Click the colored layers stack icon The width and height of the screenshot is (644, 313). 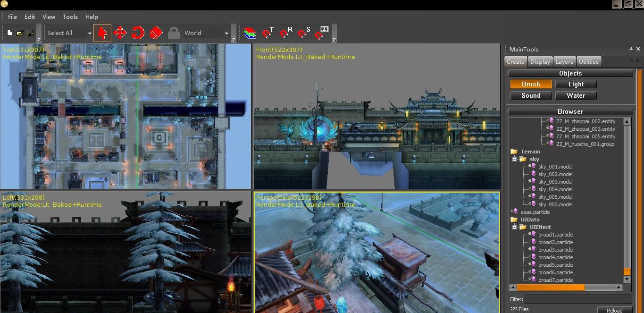pyautogui.click(x=250, y=33)
